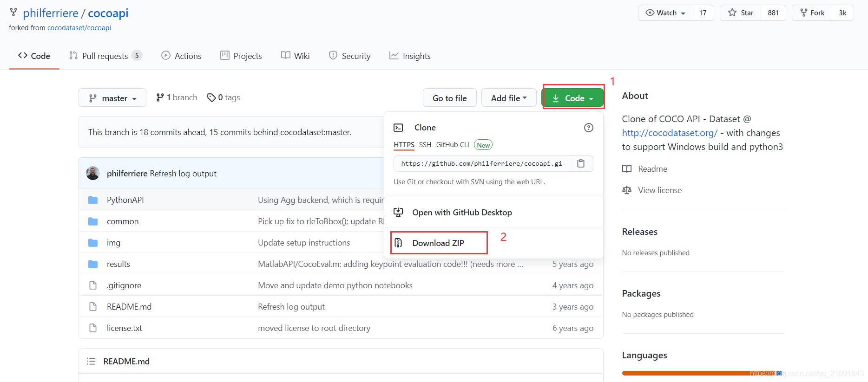Click the license scales icon in About
The height and width of the screenshot is (382, 868).
627,190
